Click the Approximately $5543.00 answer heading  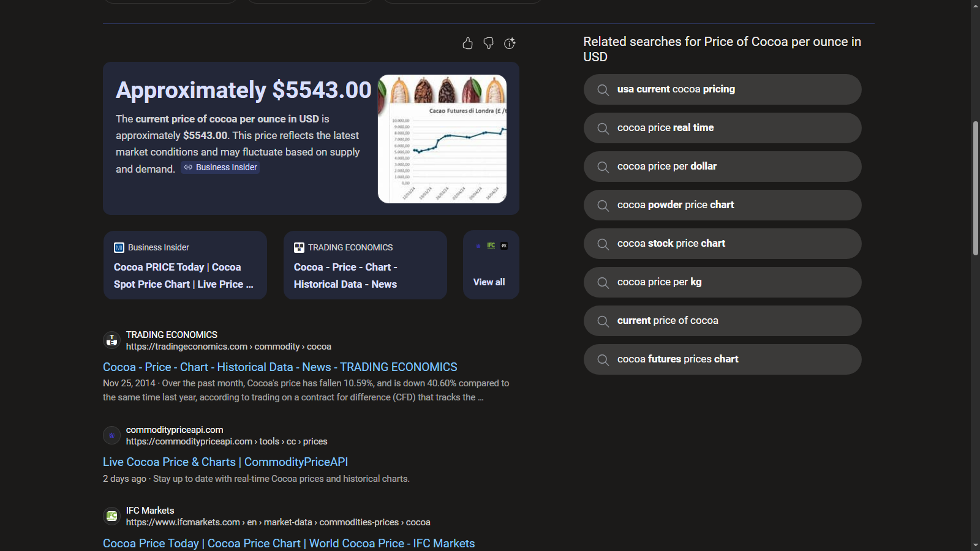click(x=244, y=90)
